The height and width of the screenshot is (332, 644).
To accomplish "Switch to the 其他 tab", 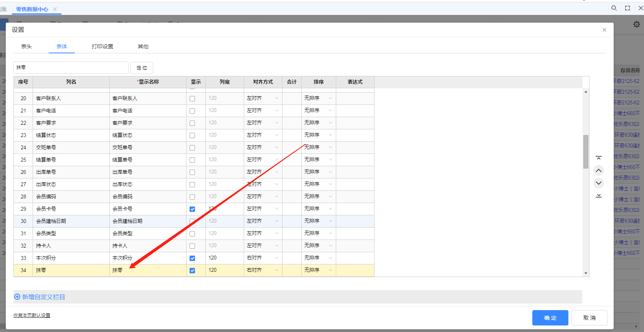I will [x=143, y=46].
